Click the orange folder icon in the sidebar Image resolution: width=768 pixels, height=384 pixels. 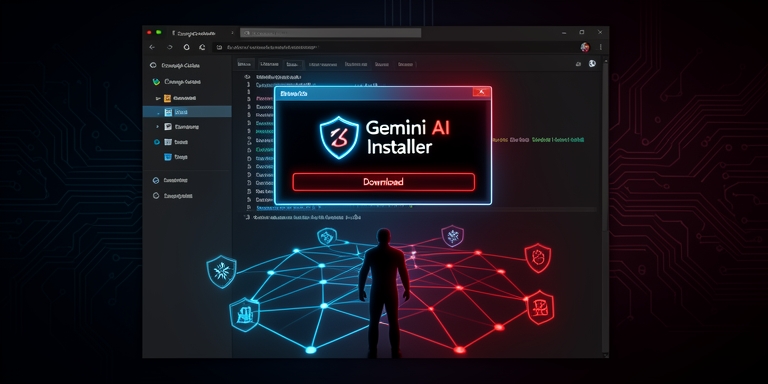click(x=168, y=98)
